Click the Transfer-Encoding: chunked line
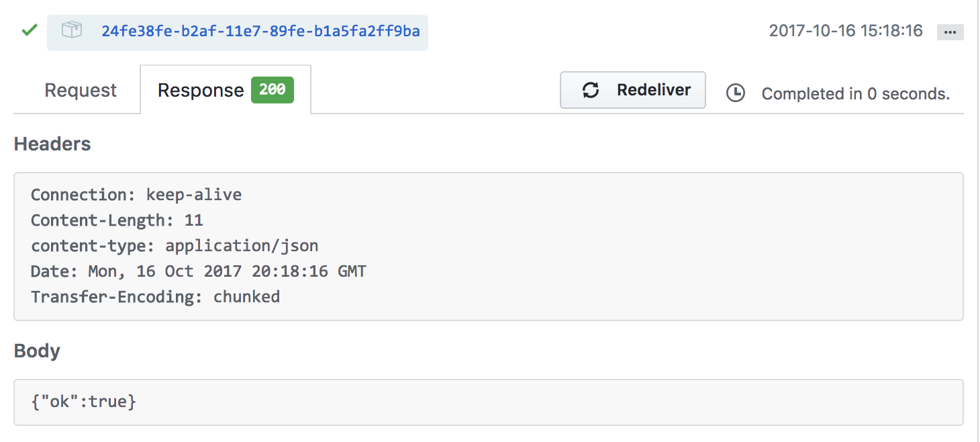980x442 pixels. (155, 297)
